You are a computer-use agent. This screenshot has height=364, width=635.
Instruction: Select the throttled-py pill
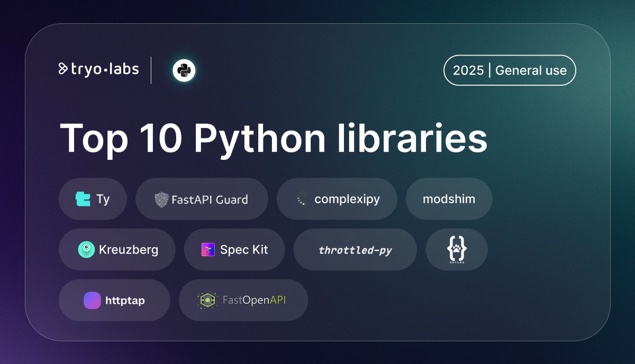pyautogui.click(x=355, y=250)
